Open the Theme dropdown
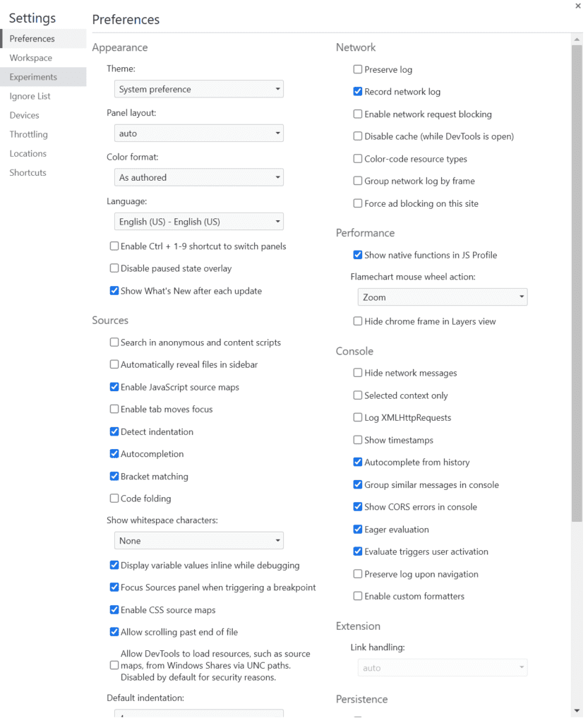Screen dimensions: 588x723 (x=198, y=90)
